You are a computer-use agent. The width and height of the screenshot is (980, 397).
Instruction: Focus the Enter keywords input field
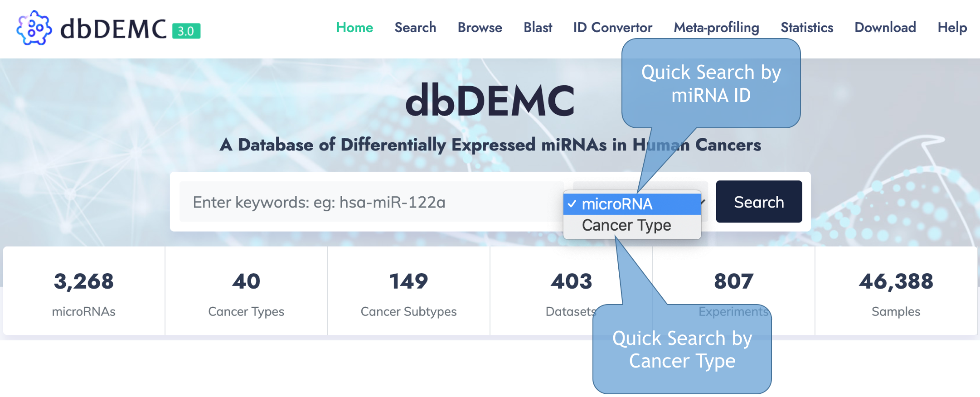pyautogui.click(x=371, y=202)
